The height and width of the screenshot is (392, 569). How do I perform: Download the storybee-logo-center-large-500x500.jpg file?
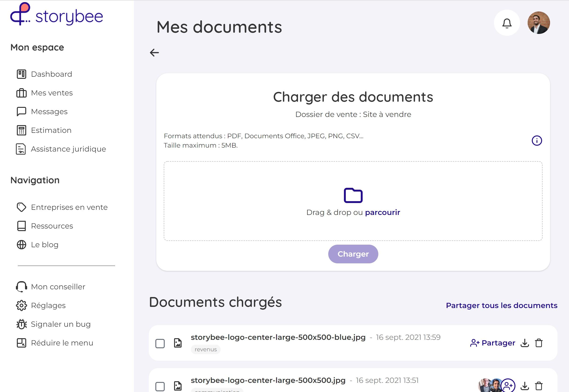pos(525,386)
